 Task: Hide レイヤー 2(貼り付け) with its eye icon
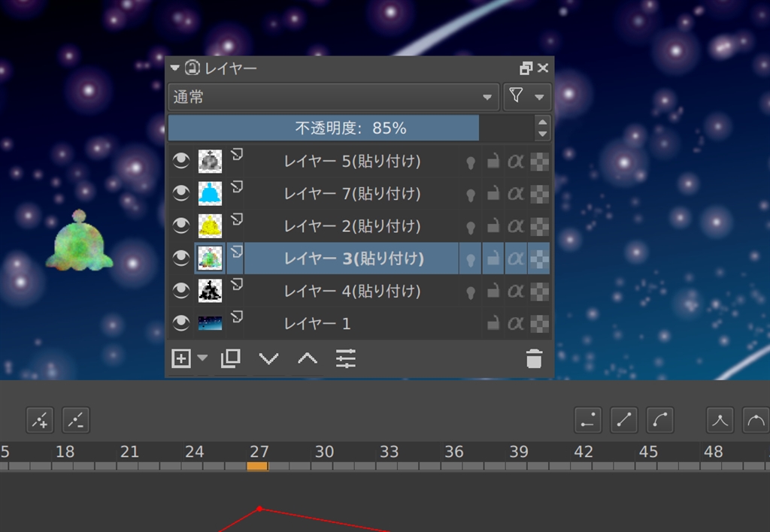coord(180,225)
